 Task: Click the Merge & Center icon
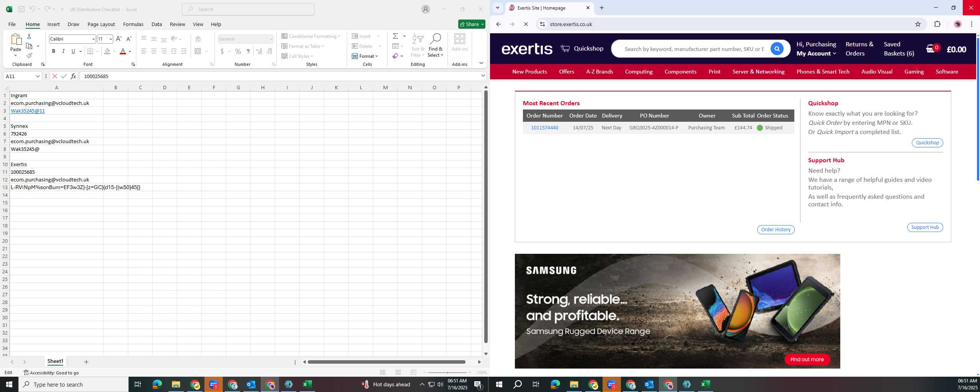tap(198, 51)
